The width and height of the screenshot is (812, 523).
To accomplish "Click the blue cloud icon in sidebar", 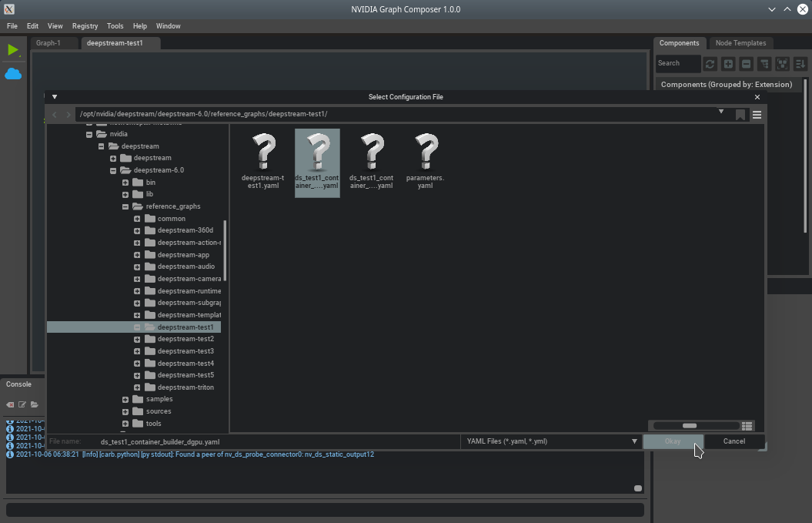I will [x=13, y=74].
